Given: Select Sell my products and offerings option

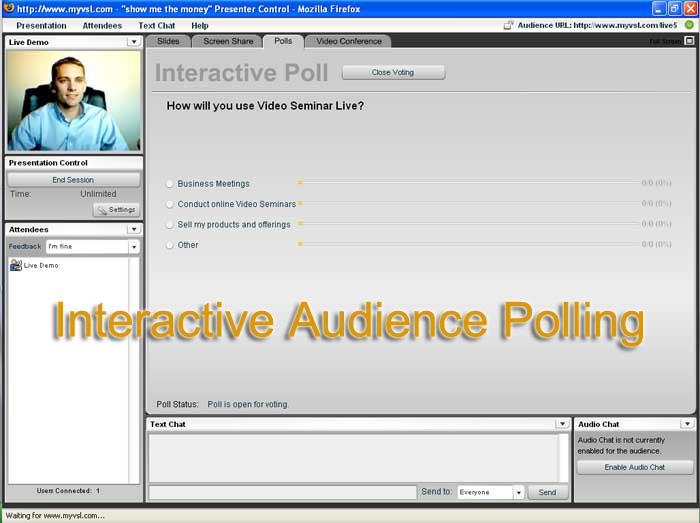Looking at the screenshot, I should (x=170, y=225).
